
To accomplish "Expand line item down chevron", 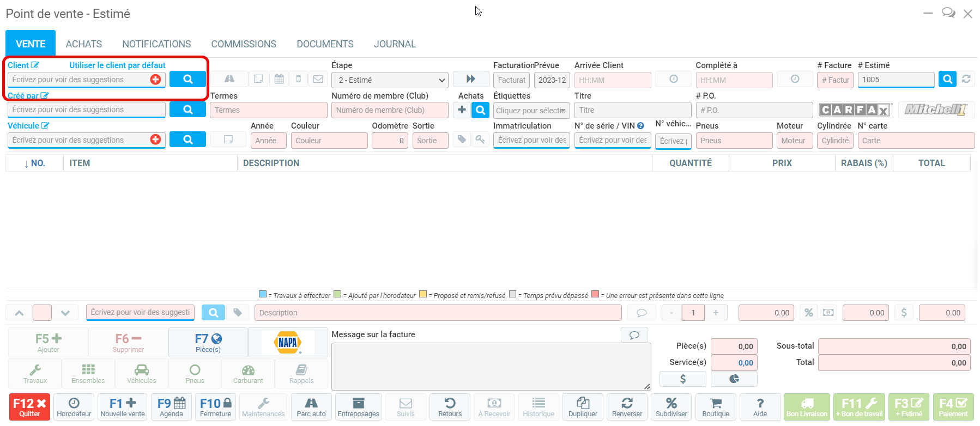I will [x=65, y=313].
